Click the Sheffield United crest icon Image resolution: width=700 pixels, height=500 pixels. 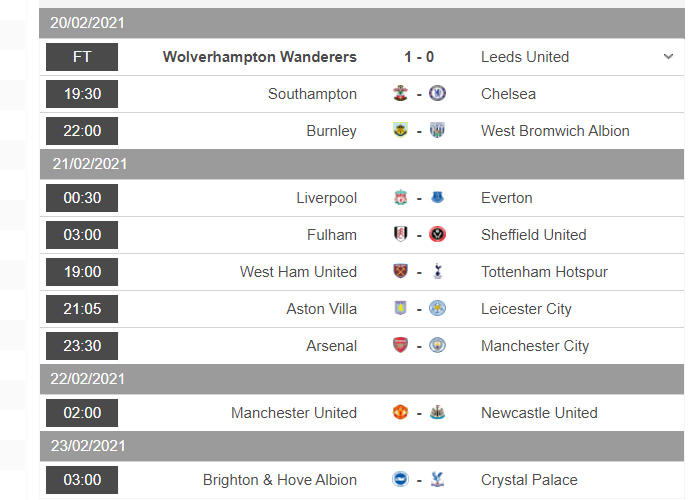437,235
